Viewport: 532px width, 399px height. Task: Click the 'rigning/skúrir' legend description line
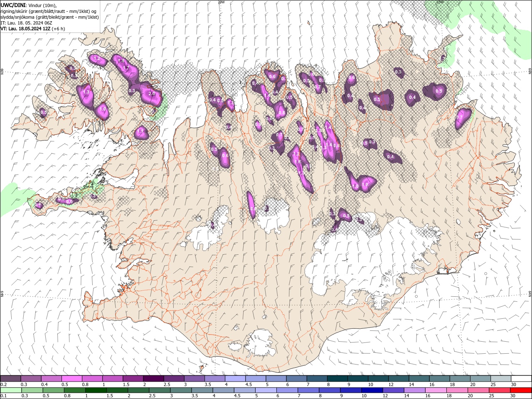click(x=49, y=11)
